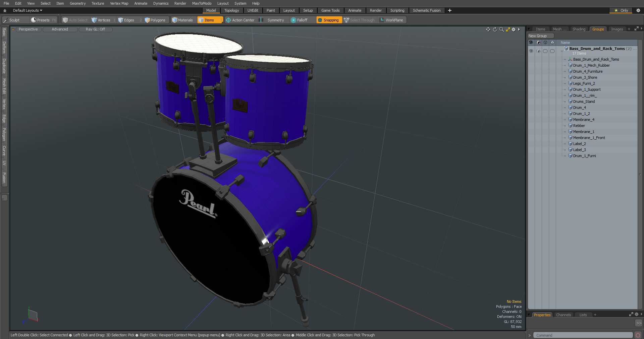Add a new layout tab with plus icon
Viewport: 644px width, 339px height.
[450, 10]
